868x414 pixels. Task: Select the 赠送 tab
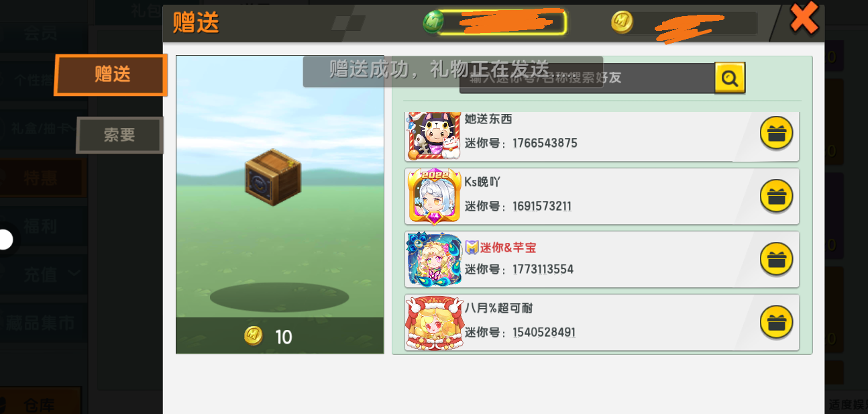point(111,74)
